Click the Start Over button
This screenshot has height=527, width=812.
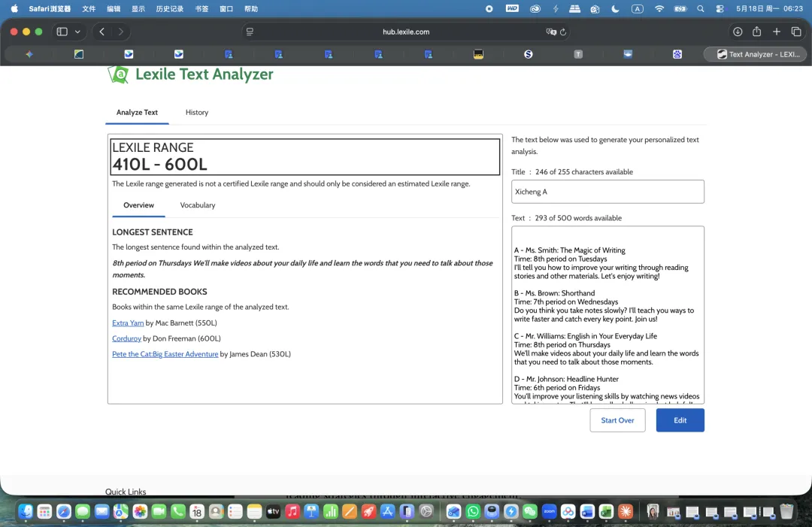pyautogui.click(x=617, y=419)
